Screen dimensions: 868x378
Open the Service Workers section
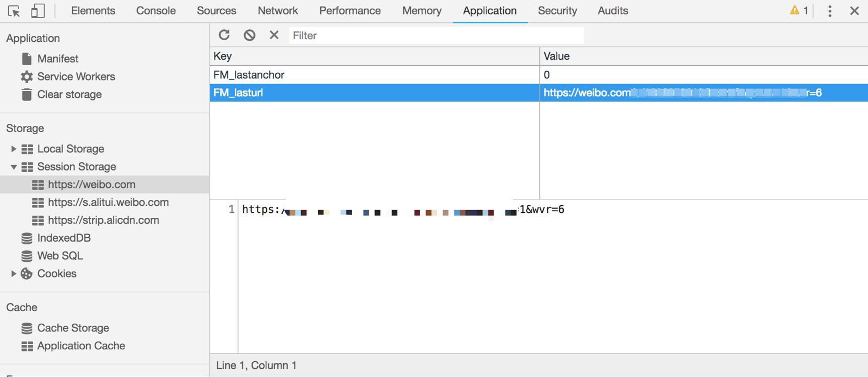point(76,77)
